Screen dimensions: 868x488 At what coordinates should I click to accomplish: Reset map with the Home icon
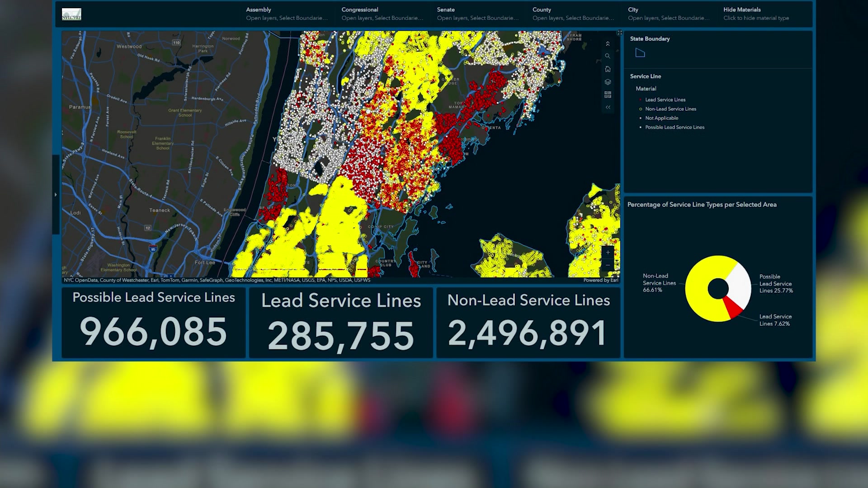tap(608, 69)
